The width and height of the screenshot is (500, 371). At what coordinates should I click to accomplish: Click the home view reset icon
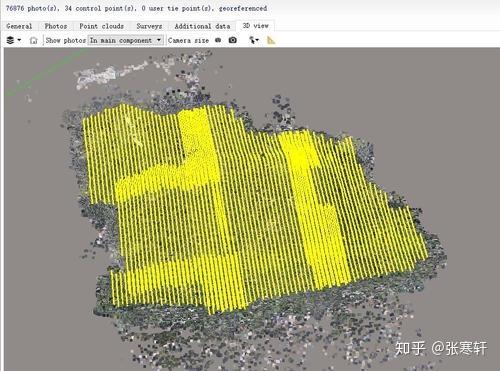tap(33, 41)
